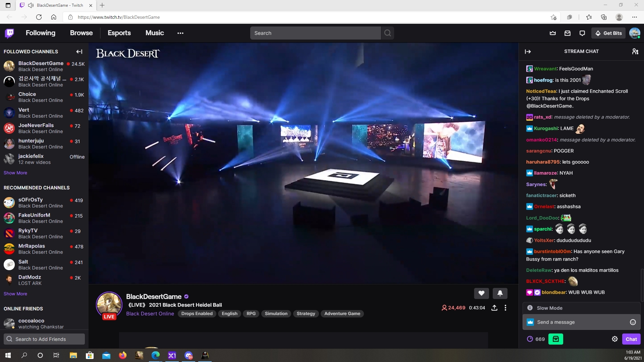Click the Get Bits button
Image resolution: width=644 pixels, height=362 pixels.
(x=608, y=33)
